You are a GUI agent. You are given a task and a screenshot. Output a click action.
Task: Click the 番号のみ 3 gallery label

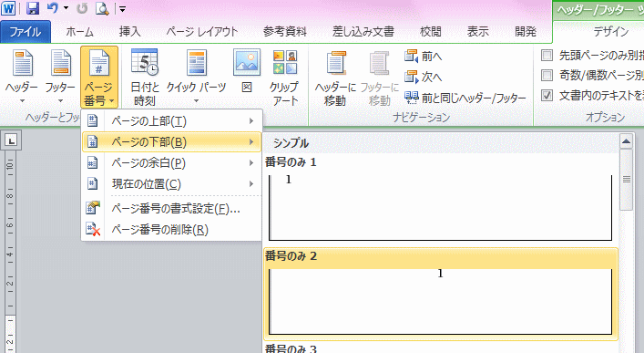(291, 348)
